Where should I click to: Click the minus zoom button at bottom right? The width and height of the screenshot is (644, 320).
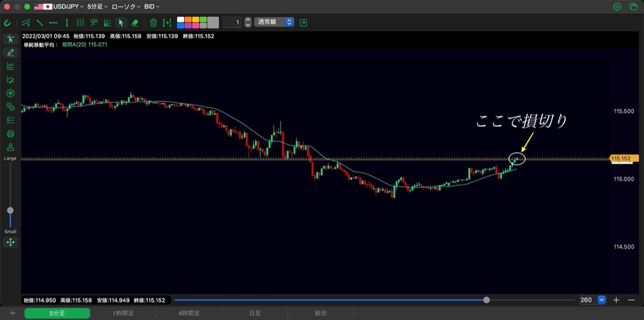coord(631,300)
